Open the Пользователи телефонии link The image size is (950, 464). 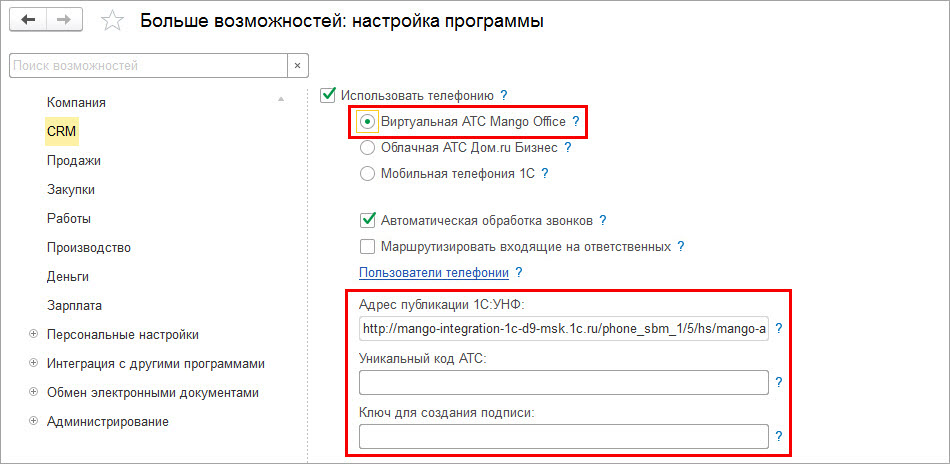click(433, 272)
